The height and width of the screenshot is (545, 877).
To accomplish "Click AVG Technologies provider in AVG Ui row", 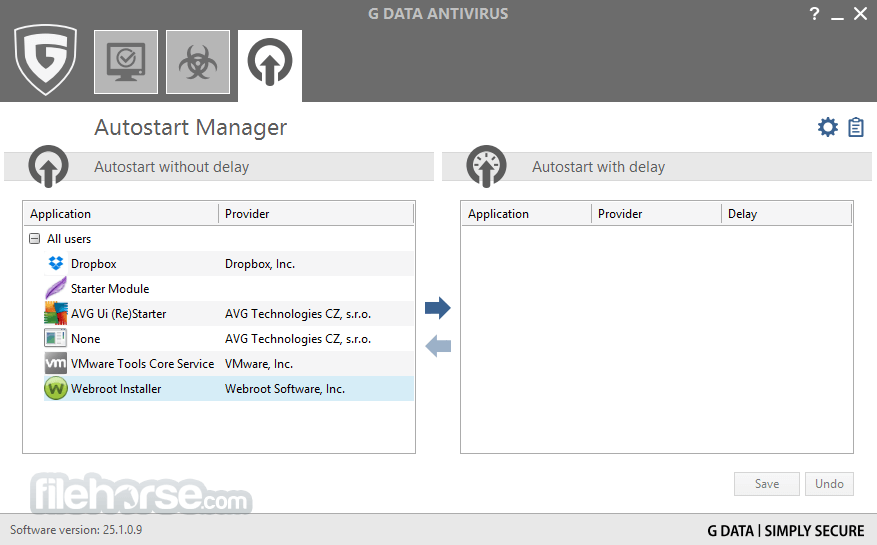I will (298, 314).
